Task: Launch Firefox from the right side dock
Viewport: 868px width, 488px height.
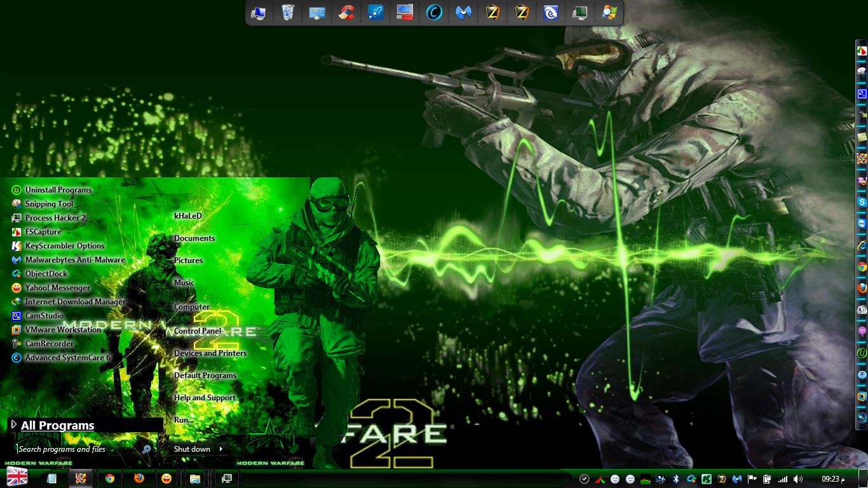Action: click(x=862, y=288)
